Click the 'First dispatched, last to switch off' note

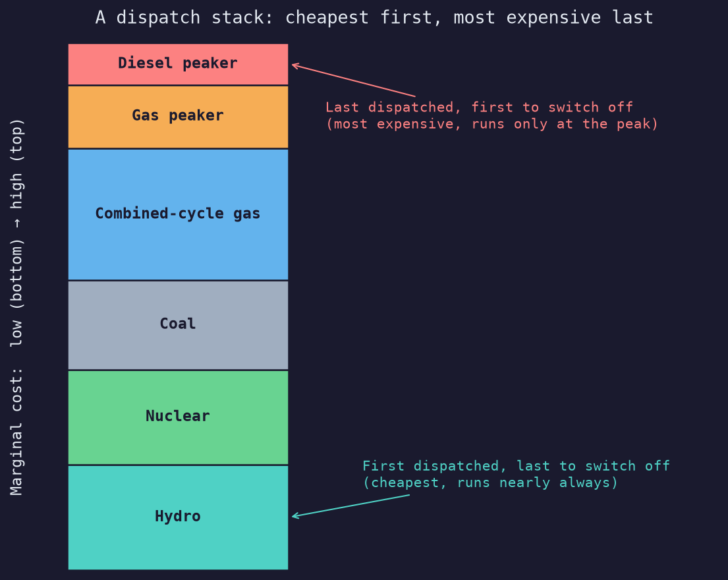pos(516,466)
